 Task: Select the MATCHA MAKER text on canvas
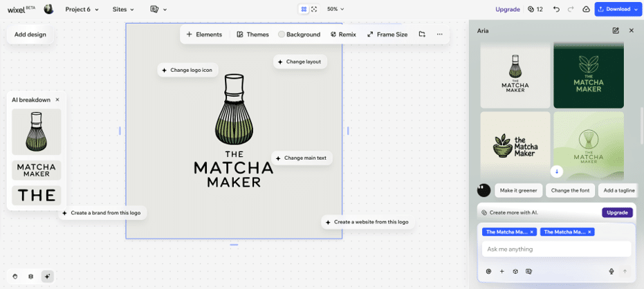[x=234, y=174]
